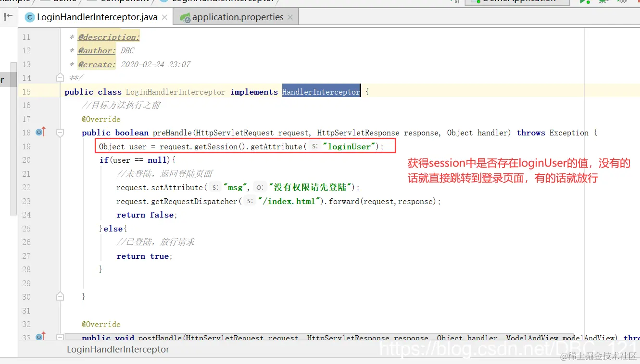
Task: Click the implements-method gutter icon on line 33
Action: point(40,337)
